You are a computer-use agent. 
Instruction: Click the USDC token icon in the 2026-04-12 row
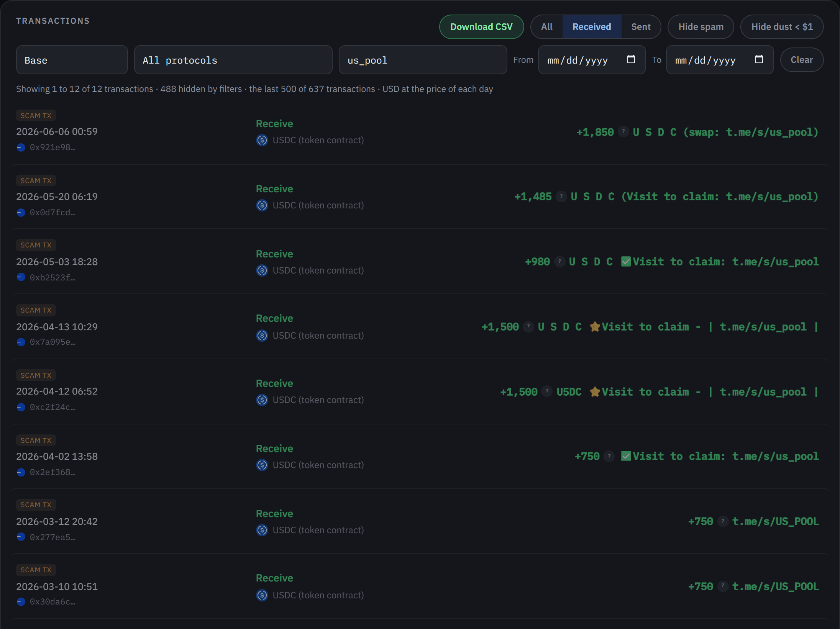pos(262,400)
